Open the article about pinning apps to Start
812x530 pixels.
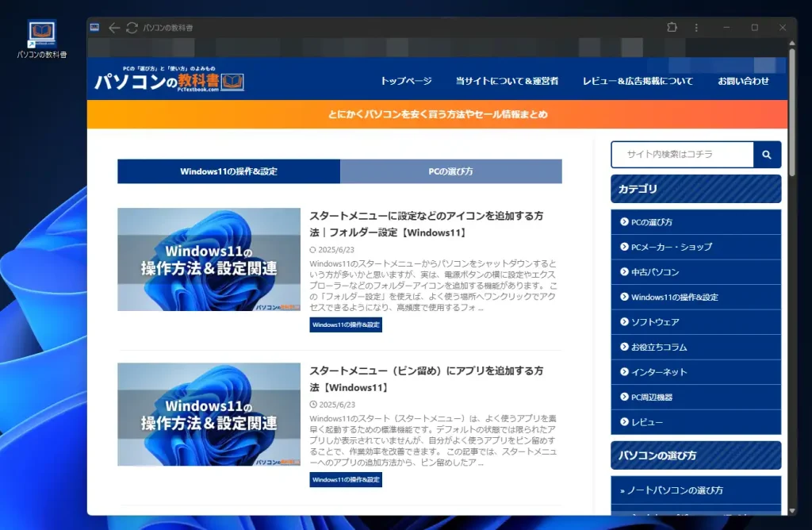point(427,379)
